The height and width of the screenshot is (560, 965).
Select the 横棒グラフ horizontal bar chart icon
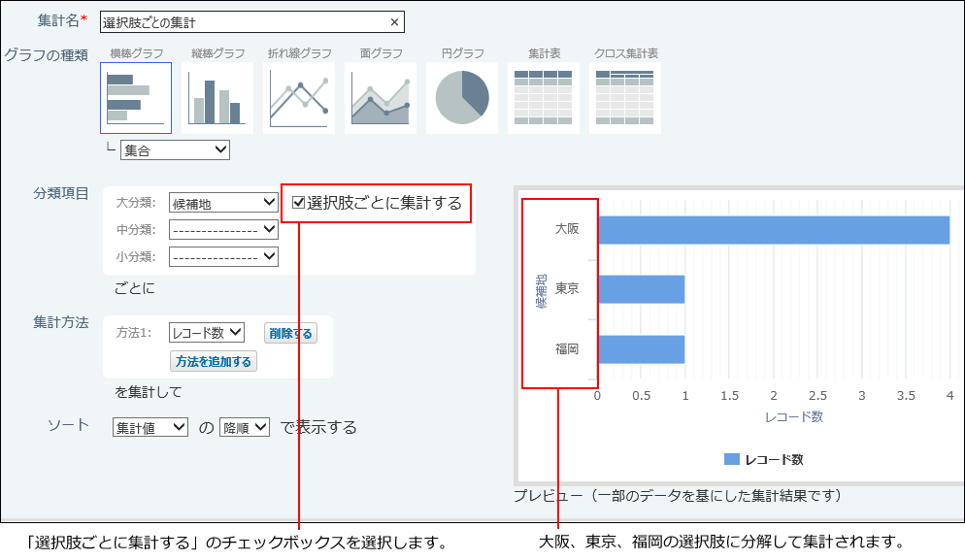pos(136,98)
